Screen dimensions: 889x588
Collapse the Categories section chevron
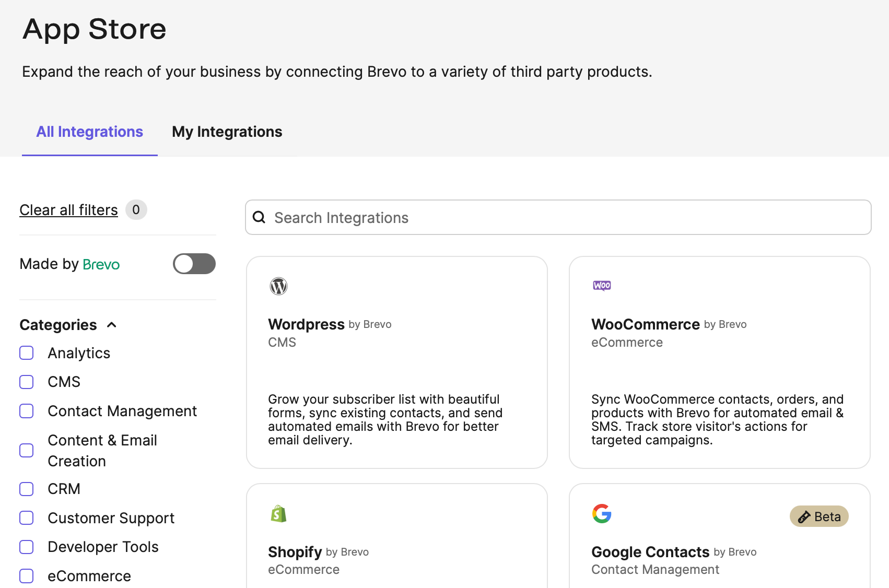tap(112, 325)
